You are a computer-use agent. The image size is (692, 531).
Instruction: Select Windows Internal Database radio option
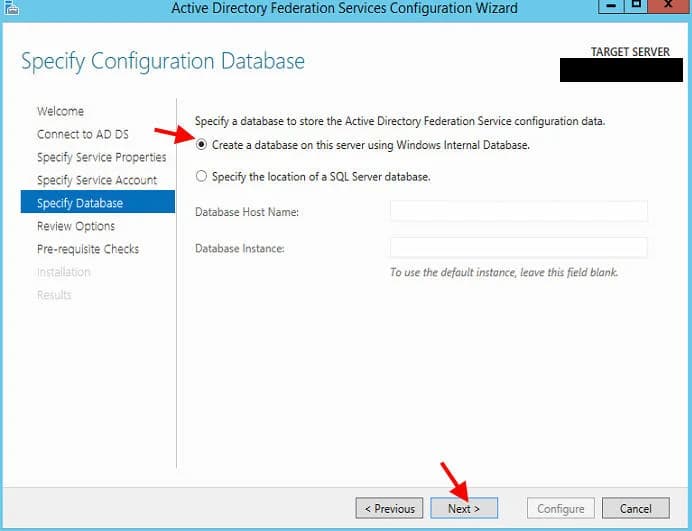[201, 144]
